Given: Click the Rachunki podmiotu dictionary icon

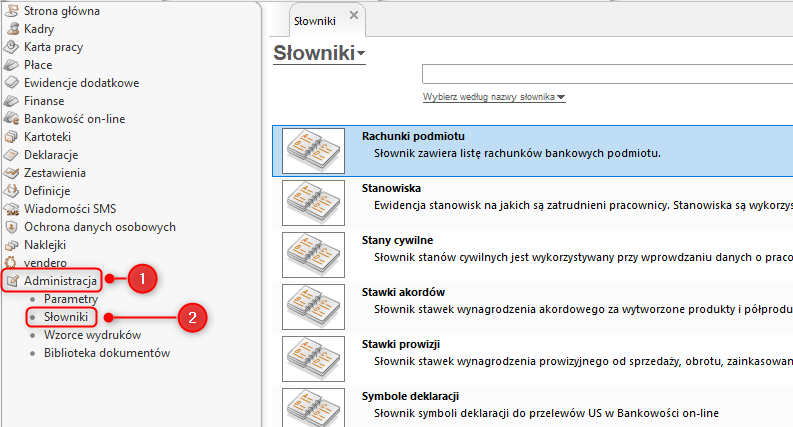Looking at the screenshot, I should click(314, 151).
